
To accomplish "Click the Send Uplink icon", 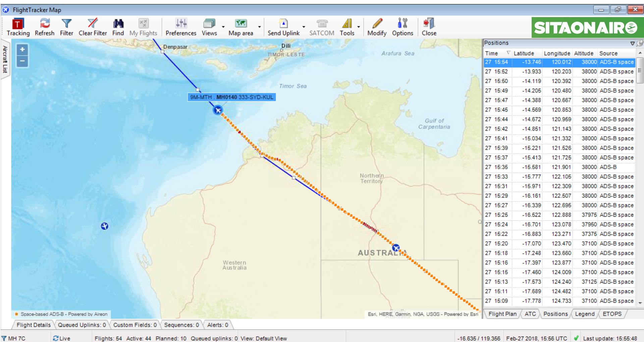I will [x=283, y=27].
